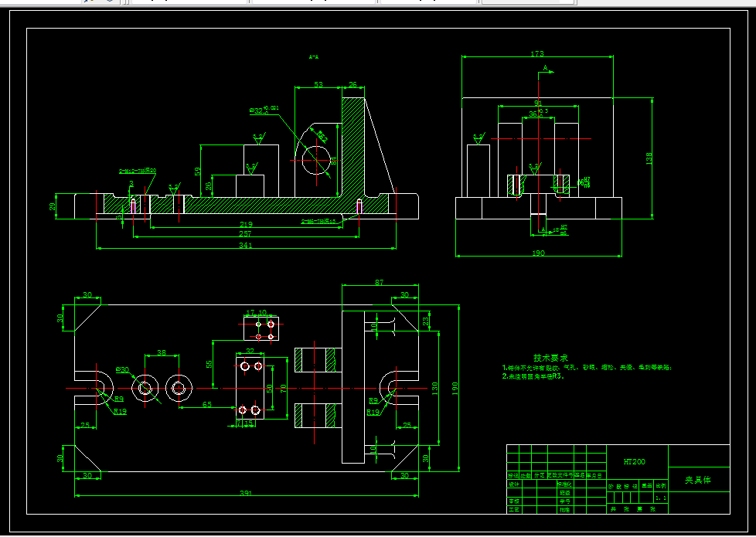756x537 pixels.
Task: Select the 138 height dimension text
Action: [x=649, y=158]
